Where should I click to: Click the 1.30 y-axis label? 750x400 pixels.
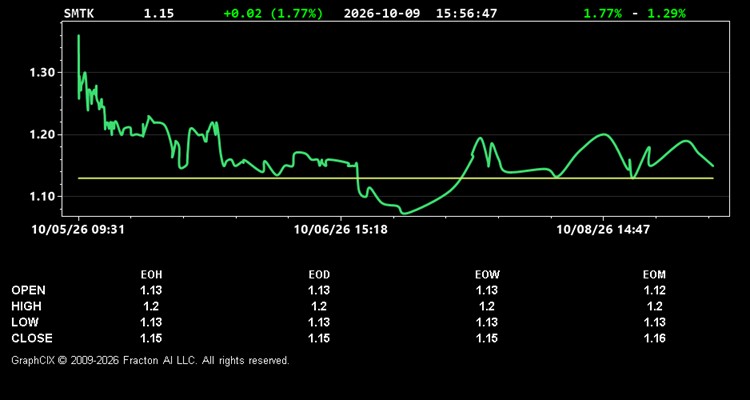click(x=43, y=73)
